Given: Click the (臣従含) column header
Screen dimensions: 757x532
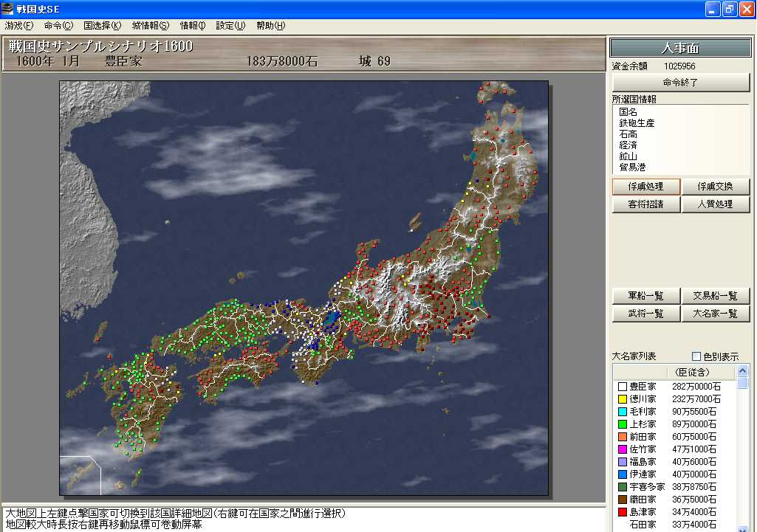Looking at the screenshot, I should coord(692,373).
